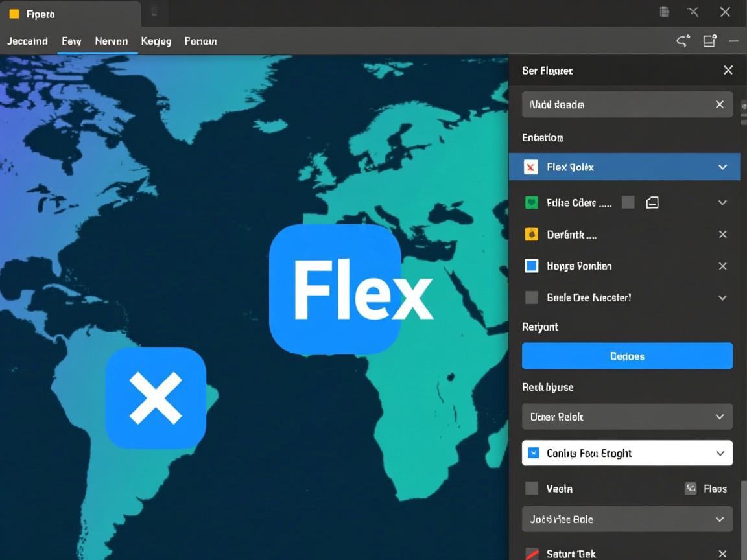The height and width of the screenshot is (560, 747).
Task: Toggle the blue Hopge Vomlien checkbox
Action: pyautogui.click(x=531, y=266)
